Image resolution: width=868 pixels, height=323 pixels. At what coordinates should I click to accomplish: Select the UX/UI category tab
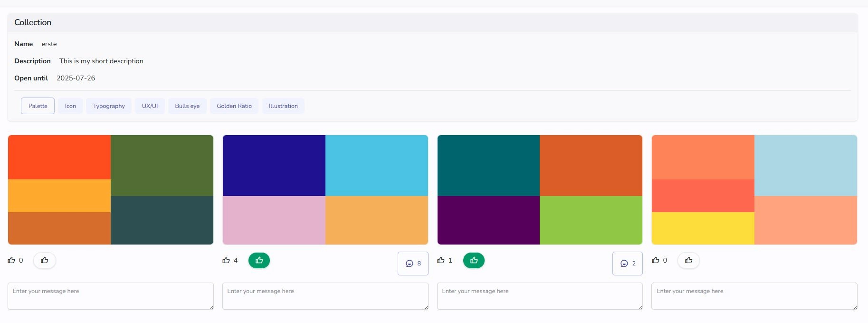pyautogui.click(x=150, y=106)
